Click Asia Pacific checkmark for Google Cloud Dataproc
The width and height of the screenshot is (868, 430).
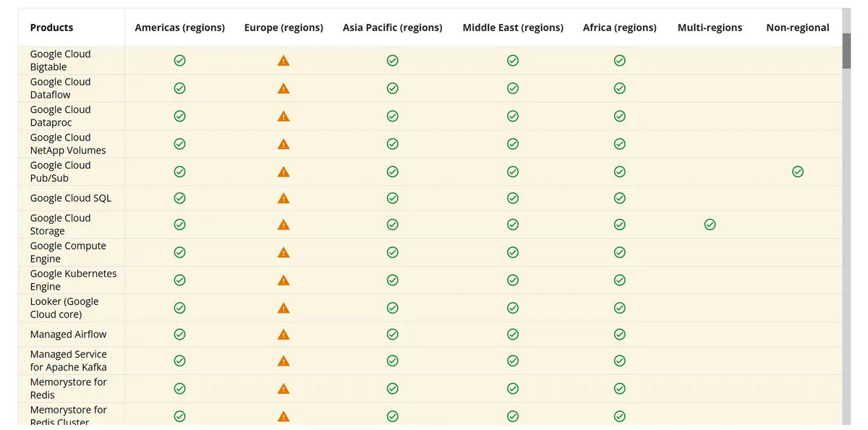[x=393, y=116]
